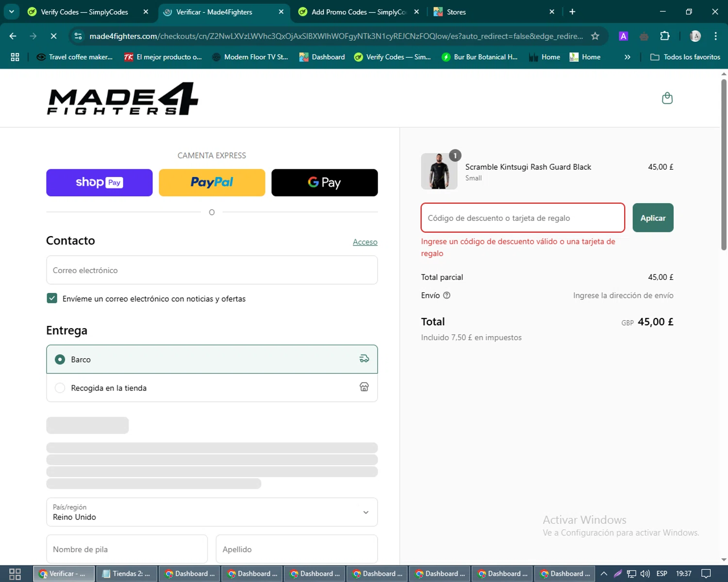The height and width of the screenshot is (582, 728).
Task: Select Recogida en la tienda option
Action: coord(212,388)
